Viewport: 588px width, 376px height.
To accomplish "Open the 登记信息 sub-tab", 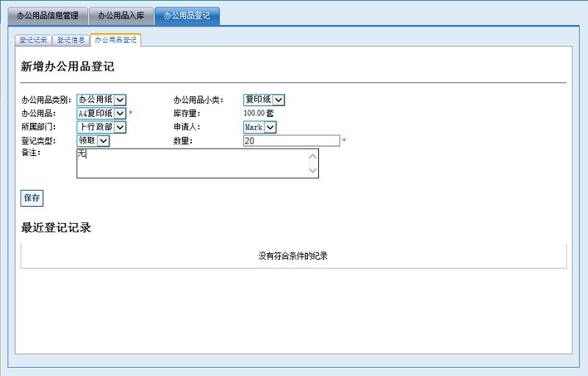I will click(71, 40).
